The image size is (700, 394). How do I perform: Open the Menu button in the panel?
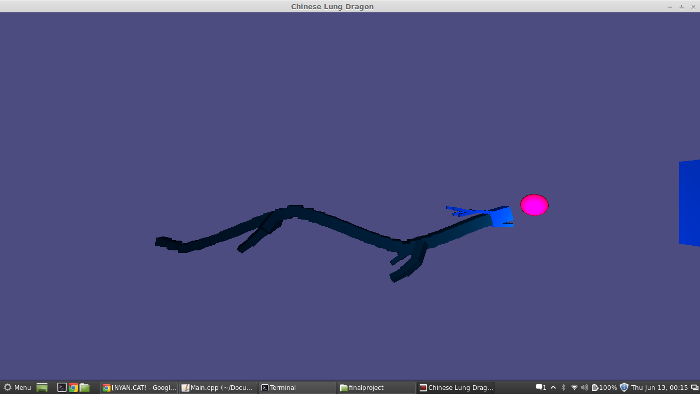17,387
